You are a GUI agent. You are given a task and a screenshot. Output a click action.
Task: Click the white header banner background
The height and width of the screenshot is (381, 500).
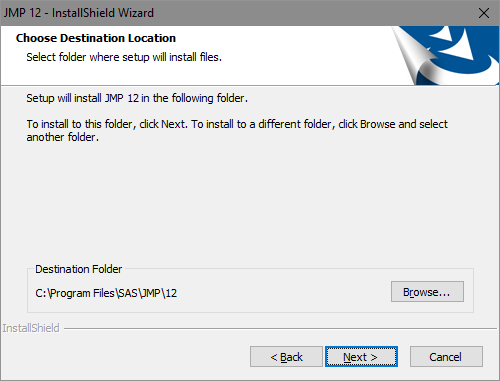[x=267, y=72]
